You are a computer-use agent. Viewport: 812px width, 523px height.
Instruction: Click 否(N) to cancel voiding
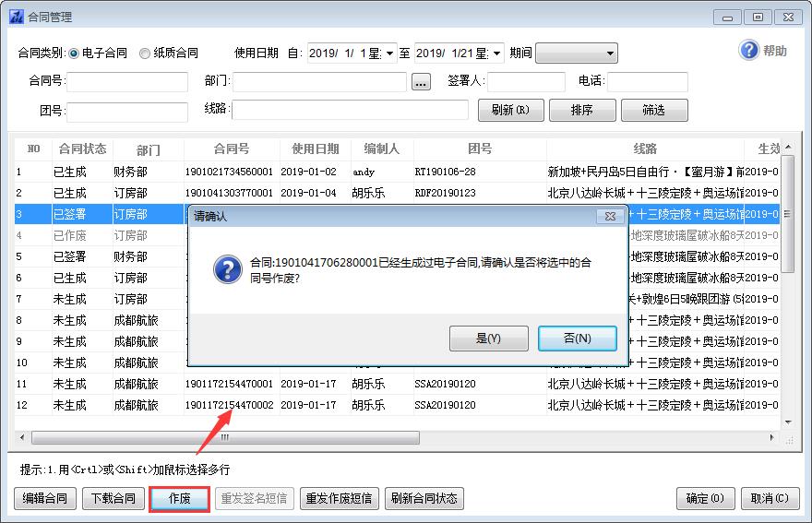(577, 339)
